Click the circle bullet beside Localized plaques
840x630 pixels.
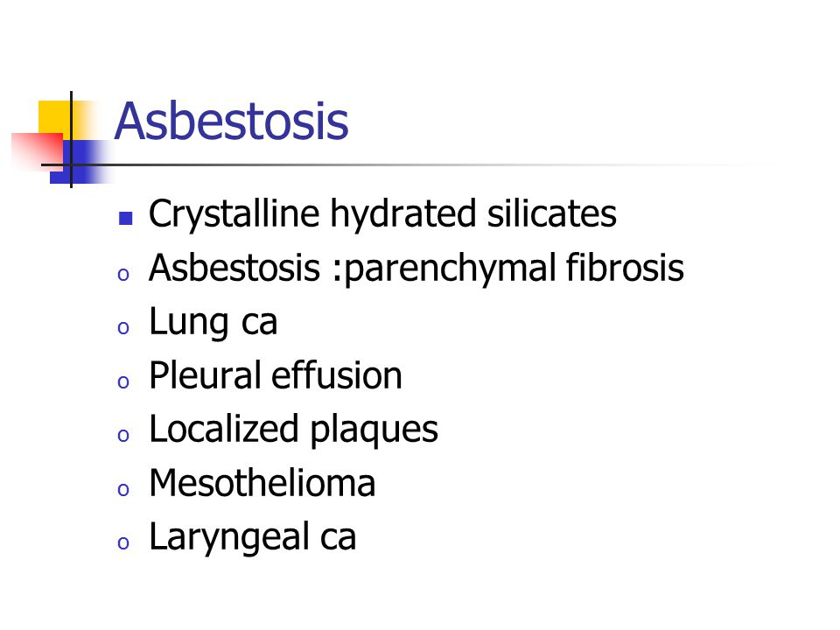click(123, 436)
